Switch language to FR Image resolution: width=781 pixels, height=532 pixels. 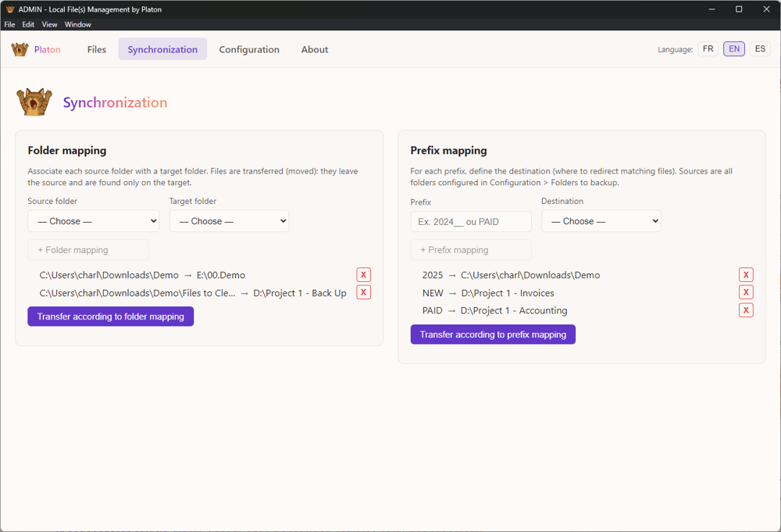(708, 49)
